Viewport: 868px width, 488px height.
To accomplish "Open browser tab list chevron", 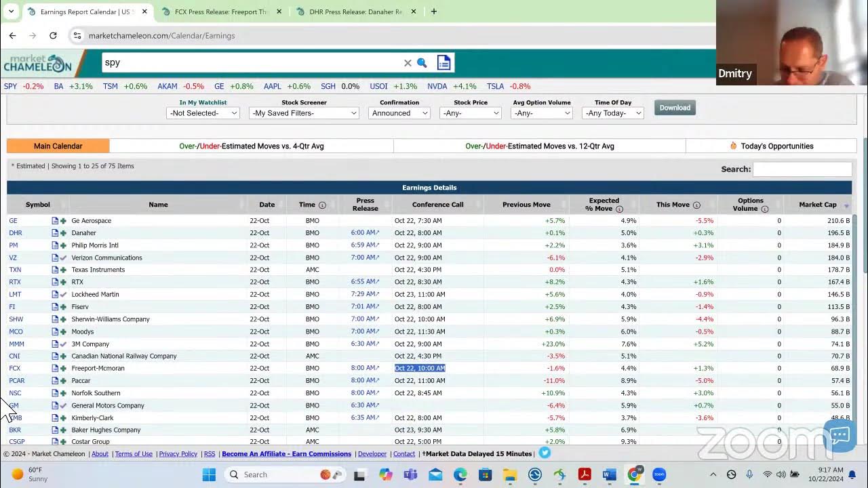I will pos(11,12).
